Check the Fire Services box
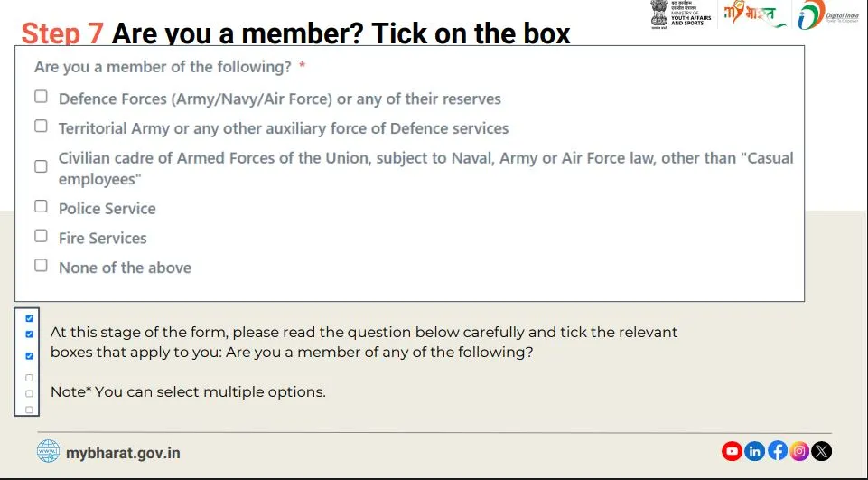 [x=41, y=236]
